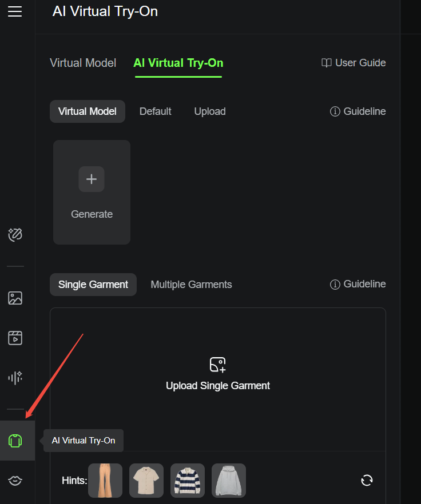Click the plus icon to generate model
The height and width of the screenshot is (504, 421).
click(92, 179)
